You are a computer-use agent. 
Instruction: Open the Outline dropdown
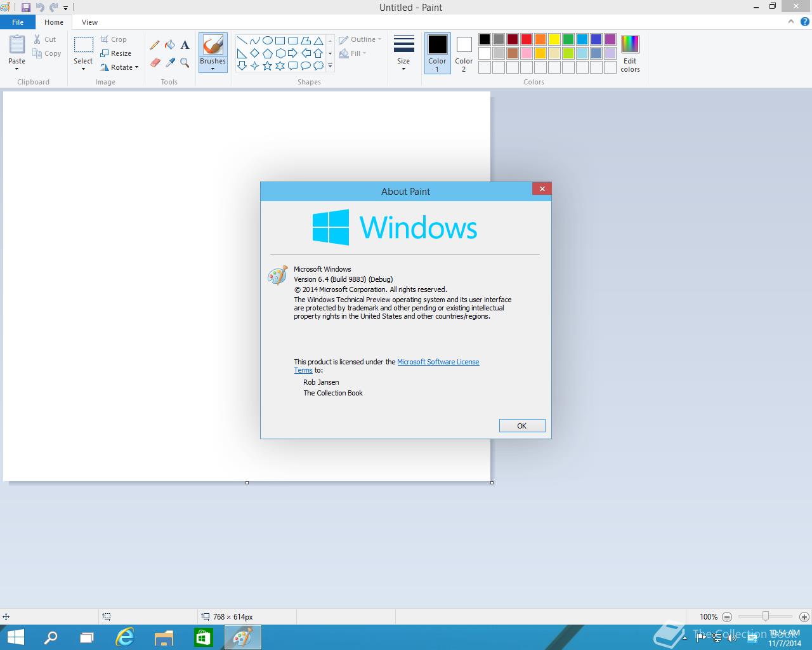pos(360,39)
